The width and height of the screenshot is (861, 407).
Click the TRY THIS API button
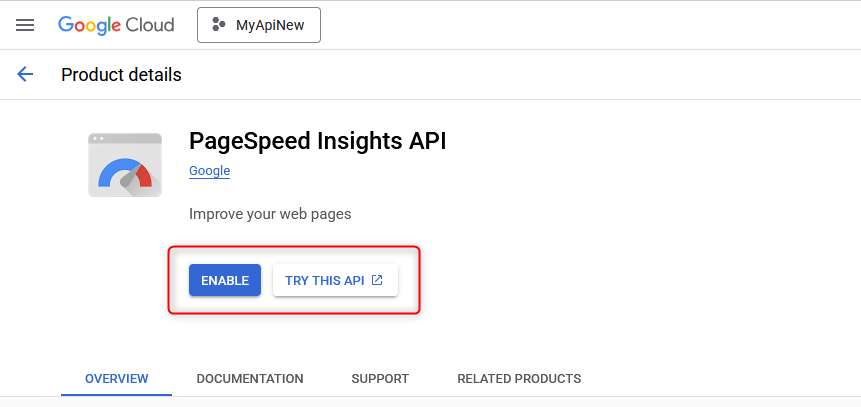335,280
